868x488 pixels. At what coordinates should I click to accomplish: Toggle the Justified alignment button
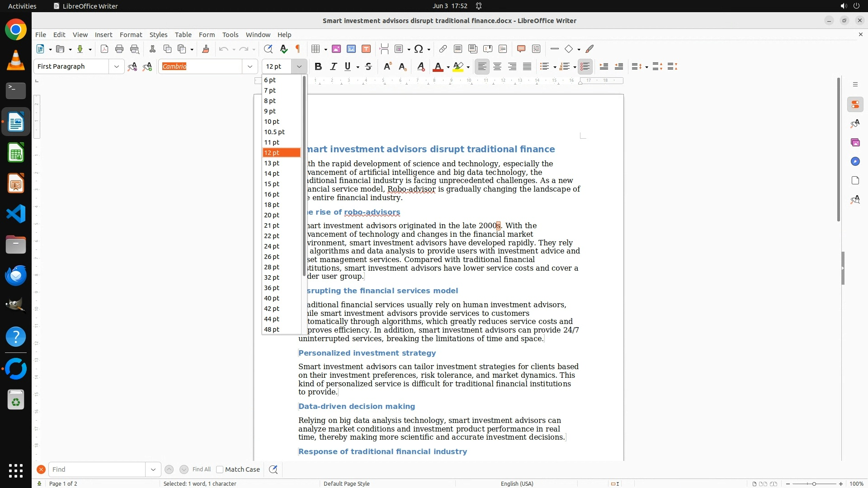tap(527, 67)
